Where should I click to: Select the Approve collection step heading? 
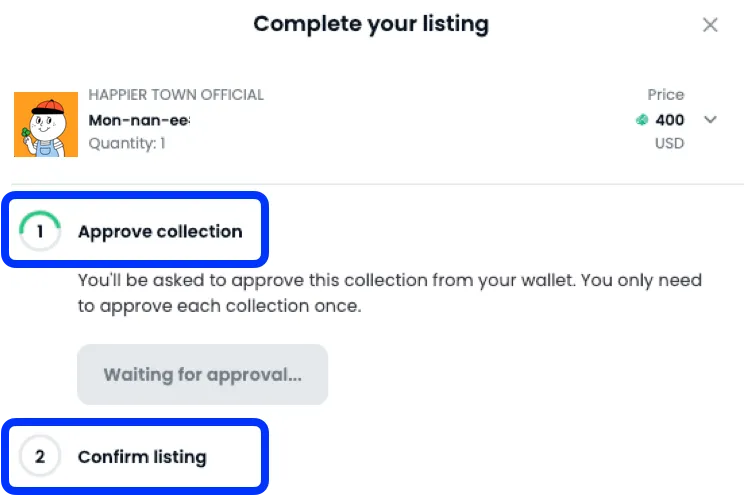click(x=160, y=232)
